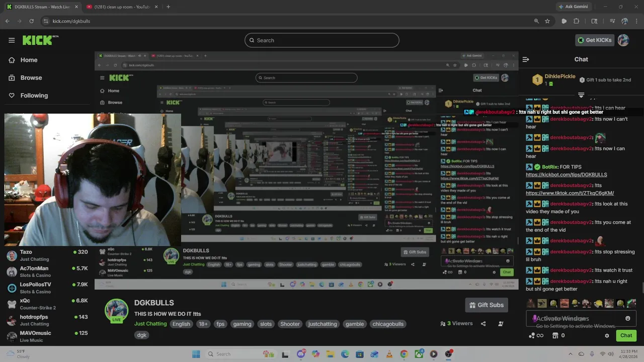Open VLC media player from taskbar
644x362 pixels.
[389, 354]
